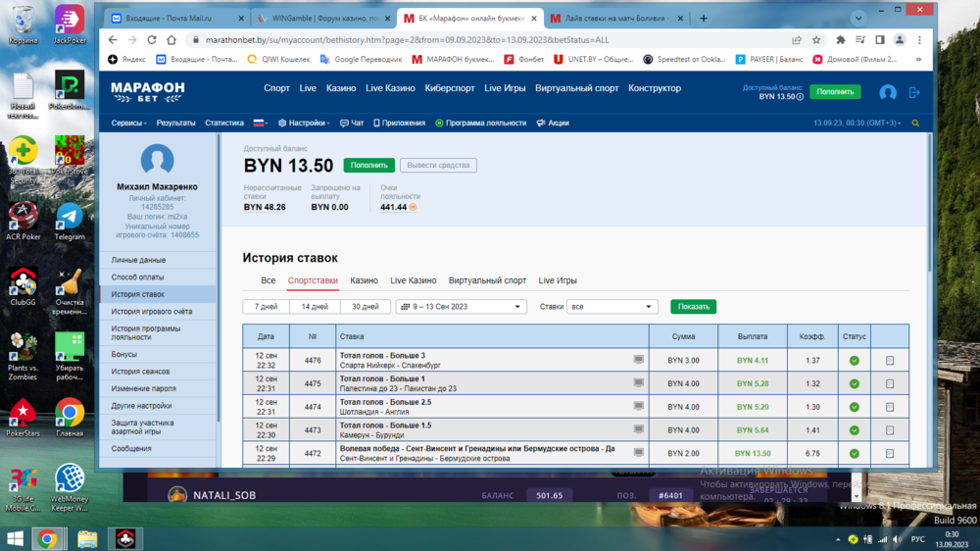Viewport: 980px width, 551px height.
Task: Open the Киберспорт menu item in the header
Action: click(450, 88)
